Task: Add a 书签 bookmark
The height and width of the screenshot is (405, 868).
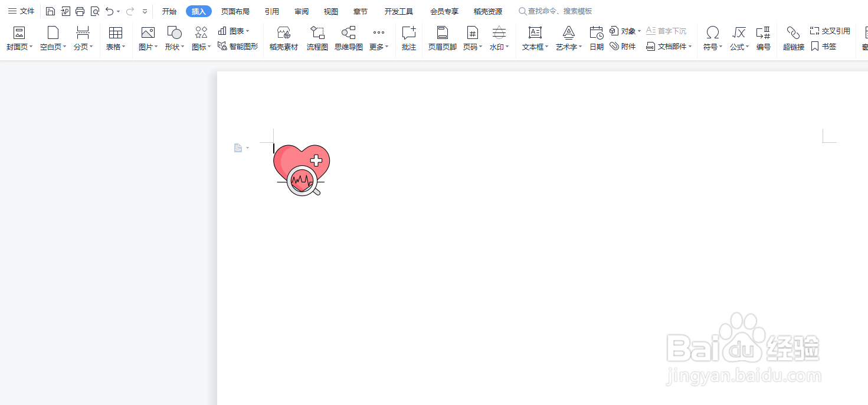Action: click(x=824, y=46)
